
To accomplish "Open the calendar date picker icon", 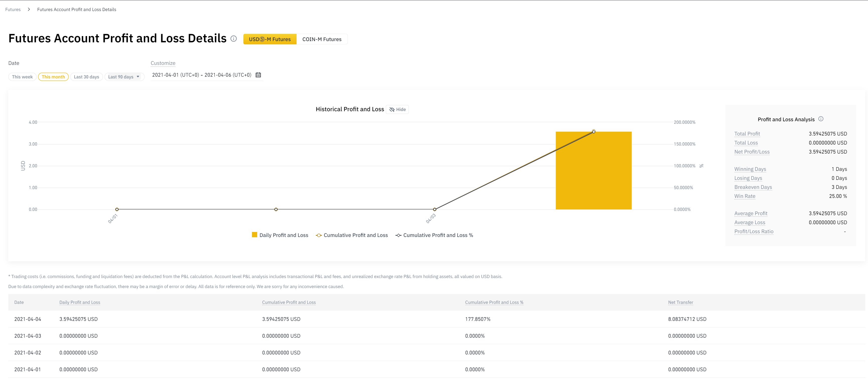I will [x=258, y=75].
